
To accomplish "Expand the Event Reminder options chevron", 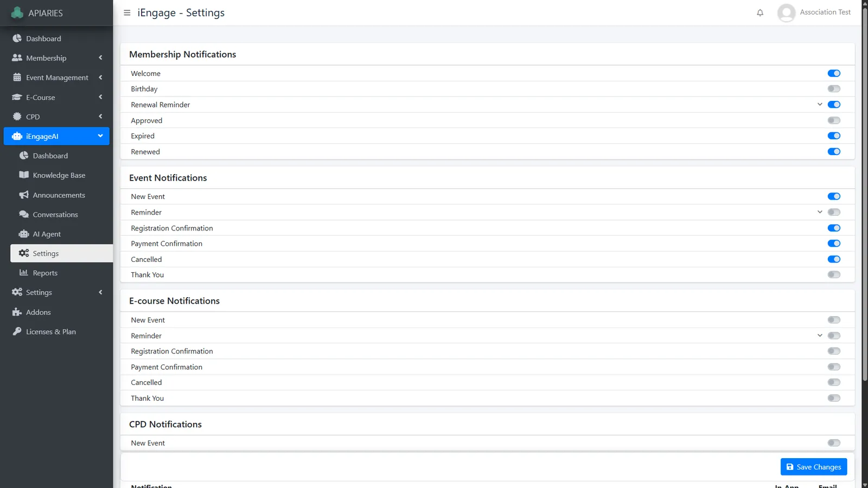I will [x=820, y=212].
